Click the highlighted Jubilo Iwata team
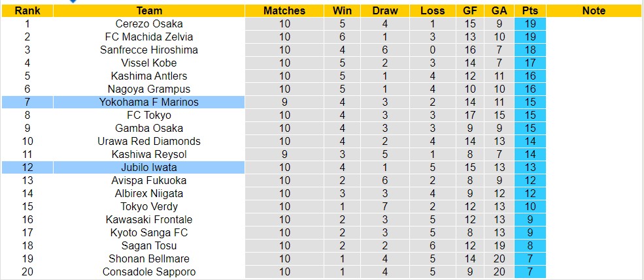Screen dimensions: 644x280 149,167
